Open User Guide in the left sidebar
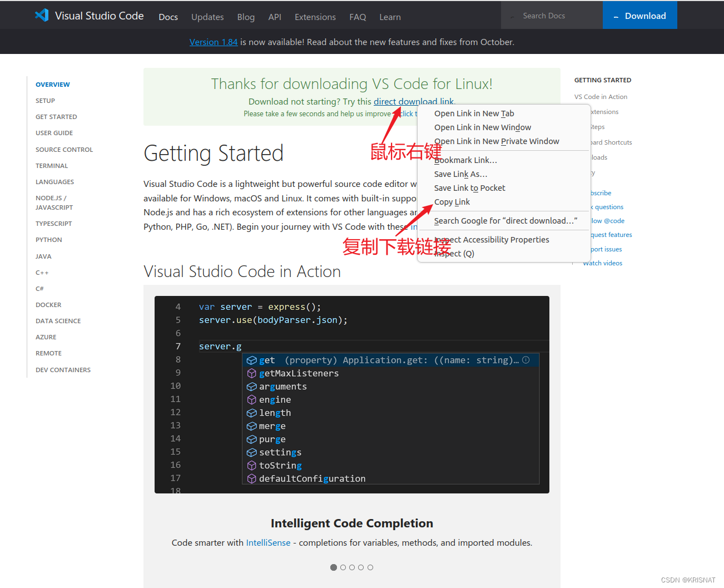 click(x=54, y=133)
